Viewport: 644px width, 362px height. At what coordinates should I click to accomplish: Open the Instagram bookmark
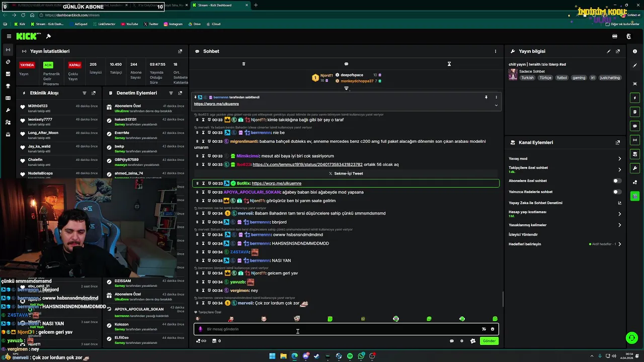click(x=173, y=24)
